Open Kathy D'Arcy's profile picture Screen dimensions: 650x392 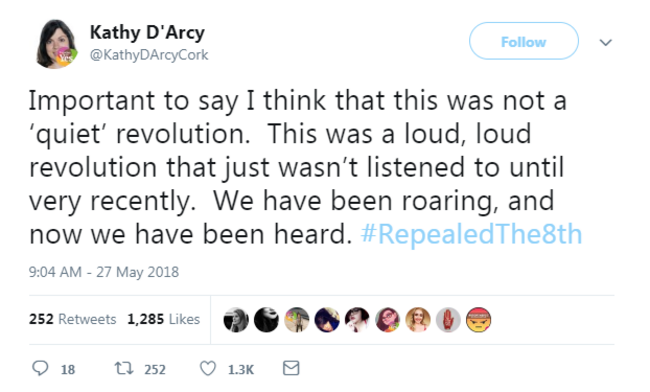56,44
